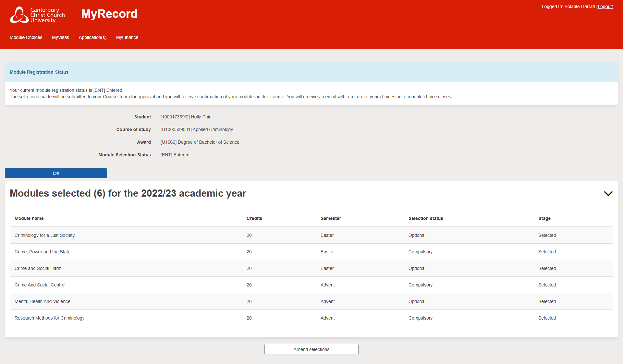Click the MyRecord title heading

(109, 14)
